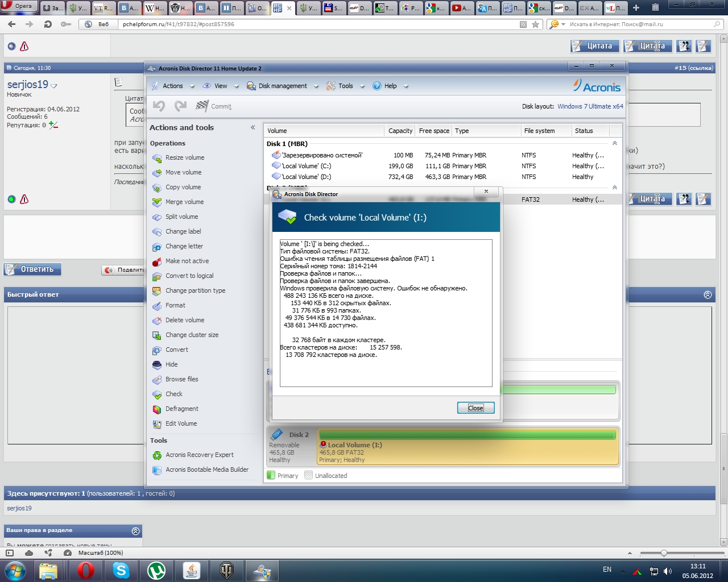Select the Hide volume operation

tap(165, 364)
